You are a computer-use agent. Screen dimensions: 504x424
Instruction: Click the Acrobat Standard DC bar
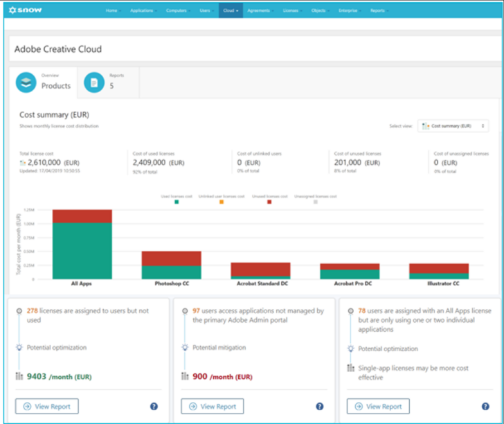pyautogui.click(x=261, y=271)
